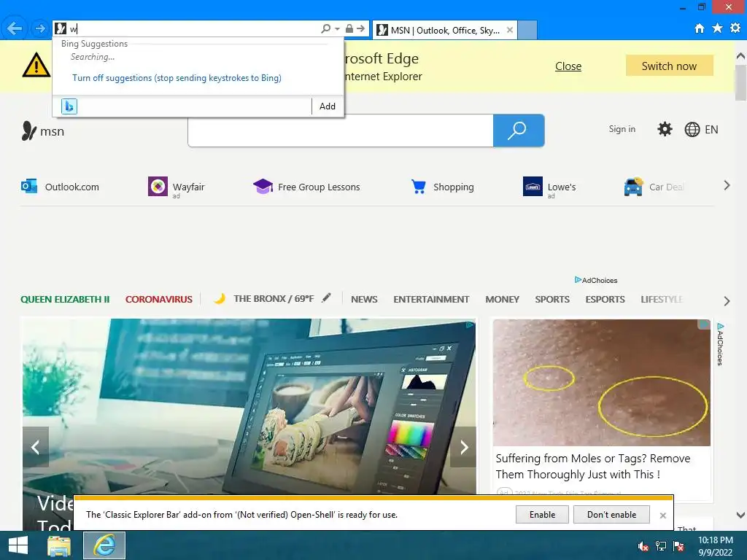Show more shortcuts with the right chevron
The width and height of the screenshot is (747, 560).
(727, 185)
